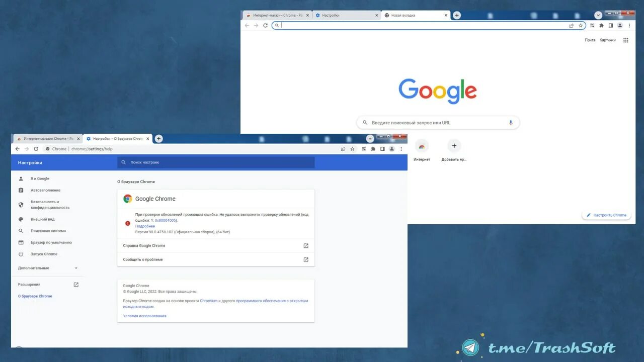Open external link icon for Сообщить о проблеме
Screen dimensions: 644x362
pos(306,260)
